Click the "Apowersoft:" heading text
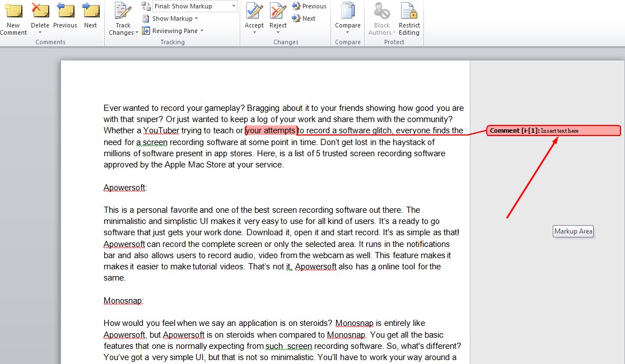 [x=125, y=188]
